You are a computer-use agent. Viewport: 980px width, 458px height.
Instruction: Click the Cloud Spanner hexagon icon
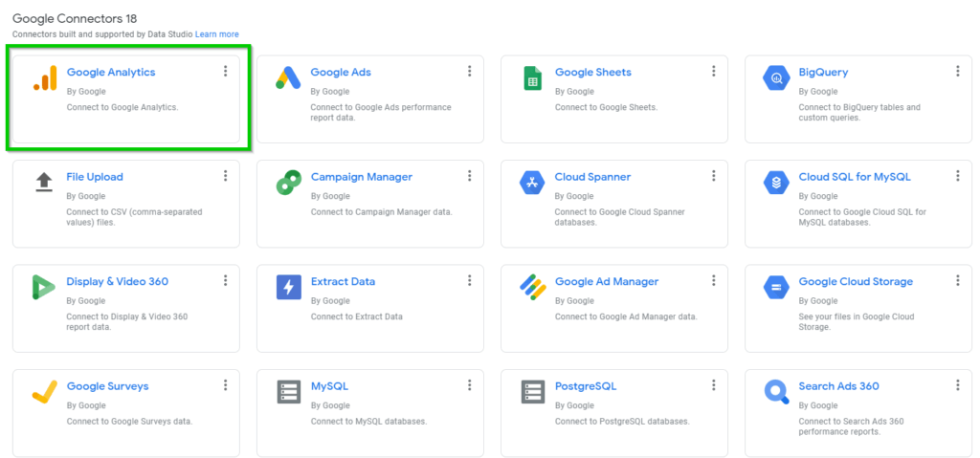tap(532, 183)
